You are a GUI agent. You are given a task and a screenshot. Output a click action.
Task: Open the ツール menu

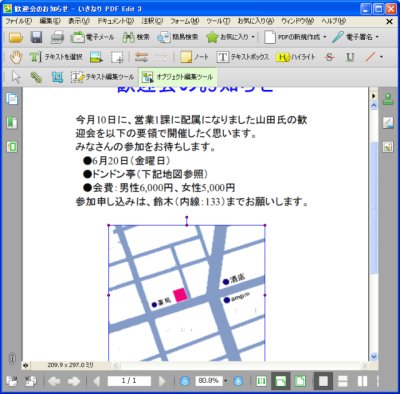[x=218, y=21]
